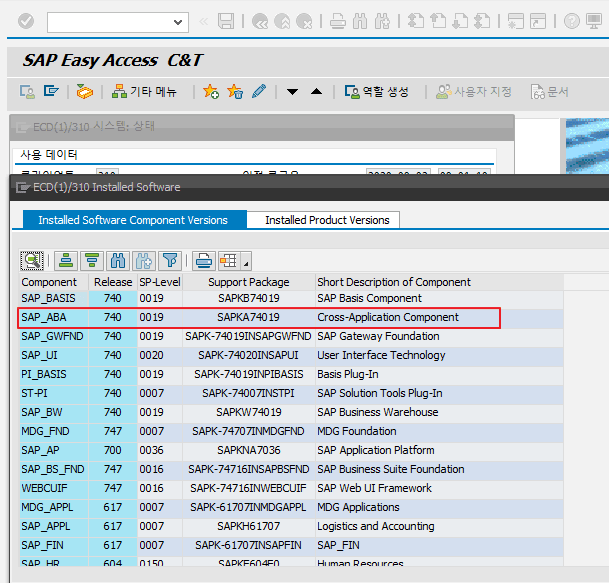The width and height of the screenshot is (609, 583).
Task: Switch to Installed Product Versions tab
Action: [327, 220]
